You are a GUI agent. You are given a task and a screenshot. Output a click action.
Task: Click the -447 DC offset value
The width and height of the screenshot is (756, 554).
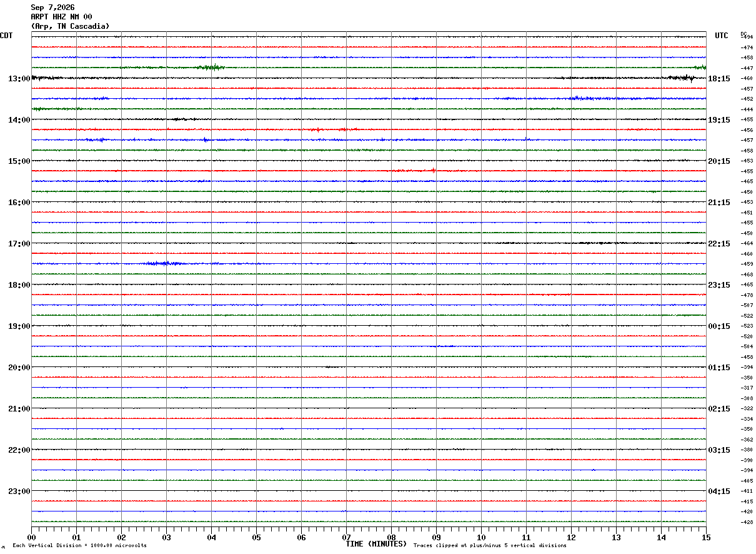[x=747, y=68]
